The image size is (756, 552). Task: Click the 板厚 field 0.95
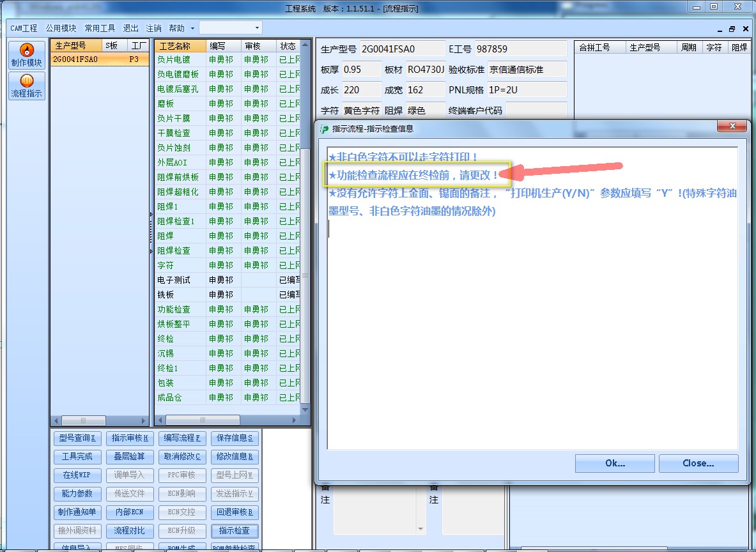pos(362,70)
